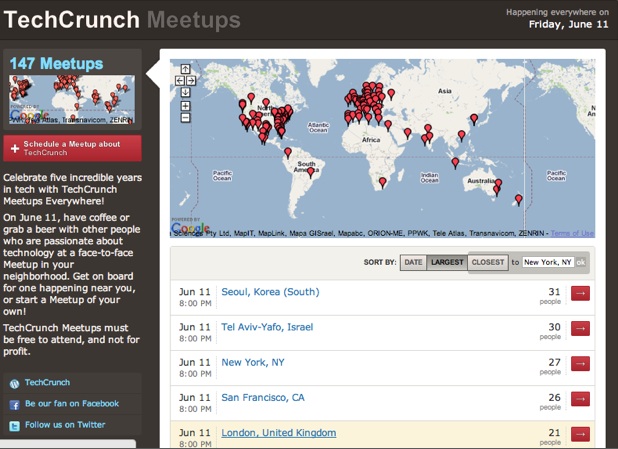
Task: Click the Facebook icon in sidebar
Action: point(15,405)
